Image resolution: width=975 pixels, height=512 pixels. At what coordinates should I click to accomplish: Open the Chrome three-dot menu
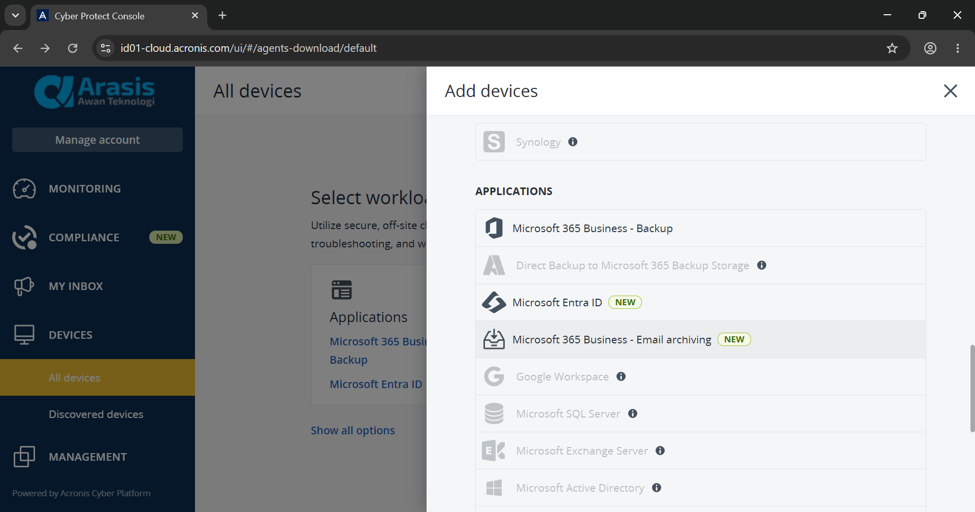pos(958,48)
